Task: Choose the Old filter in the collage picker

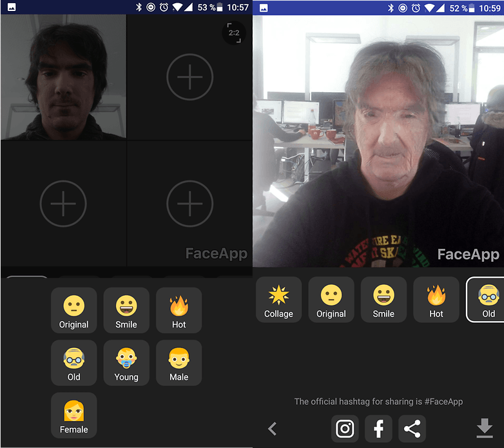Action: [x=73, y=363]
